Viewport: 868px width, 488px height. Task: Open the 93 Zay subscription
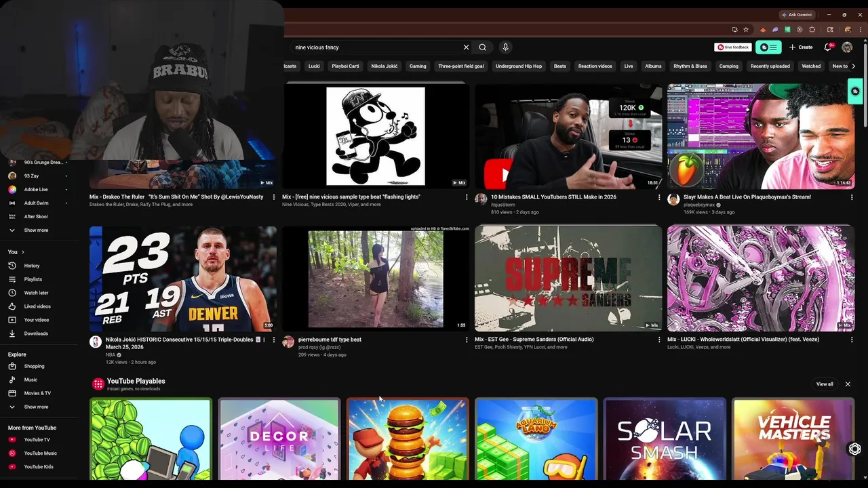click(x=41, y=176)
